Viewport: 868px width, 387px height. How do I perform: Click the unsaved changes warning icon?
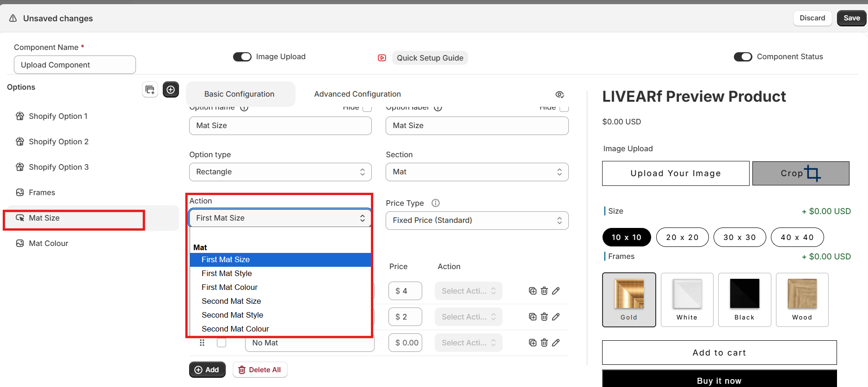tap(13, 18)
